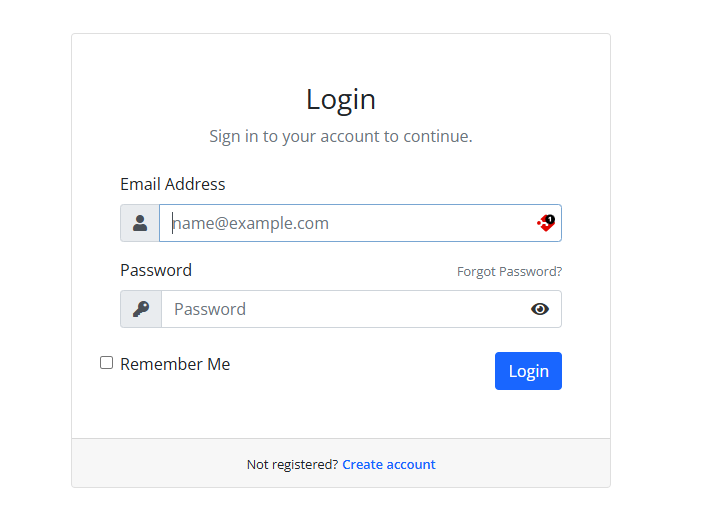Click blank page area outside login card

(x=660, y=250)
